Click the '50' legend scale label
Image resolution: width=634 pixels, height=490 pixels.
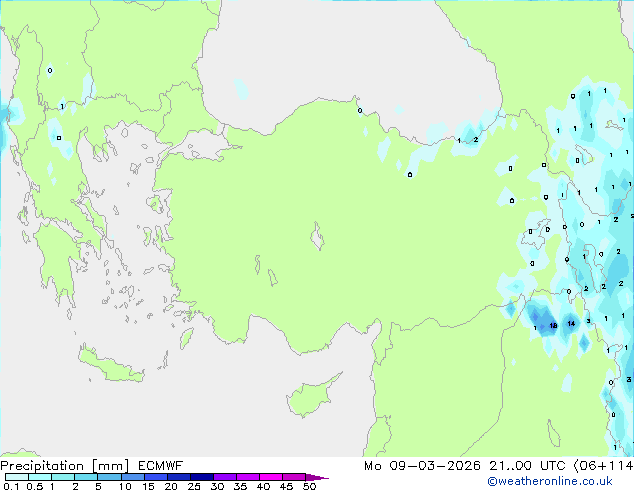(x=309, y=486)
